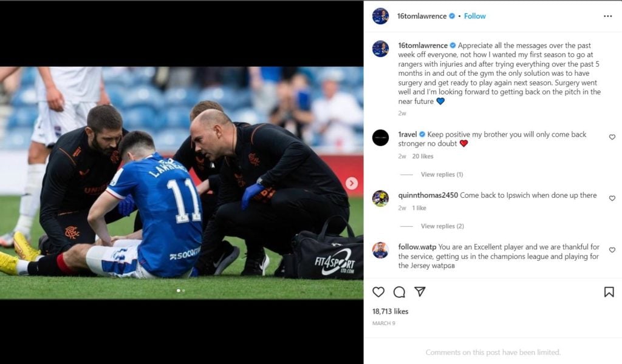Viewport: 622px width, 364px height.
Task: Open the comment speech bubble icon
Action: pyautogui.click(x=399, y=292)
